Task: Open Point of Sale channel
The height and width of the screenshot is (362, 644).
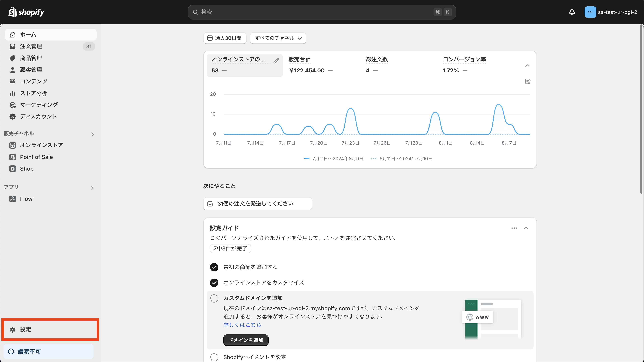Action: pos(36,157)
